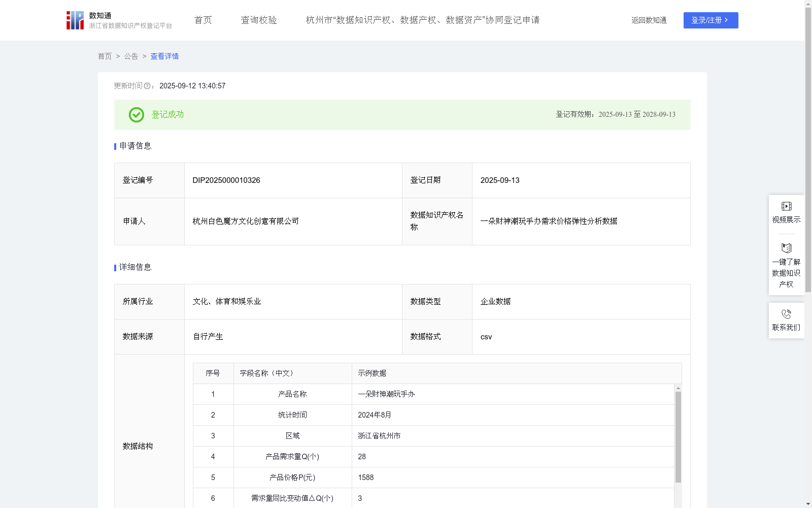The height and width of the screenshot is (508, 812).
Task: Select applicant 杭州白色魔方文化创意有限公司
Action: [x=246, y=221]
